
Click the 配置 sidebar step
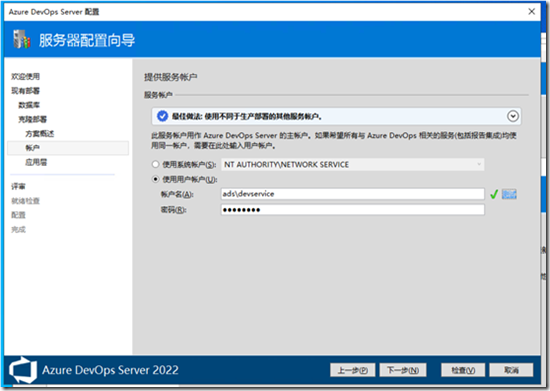click(x=18, y=215)
